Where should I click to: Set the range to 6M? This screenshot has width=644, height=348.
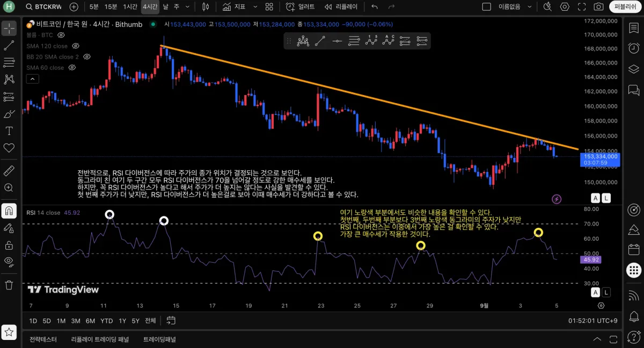(90, 321)
